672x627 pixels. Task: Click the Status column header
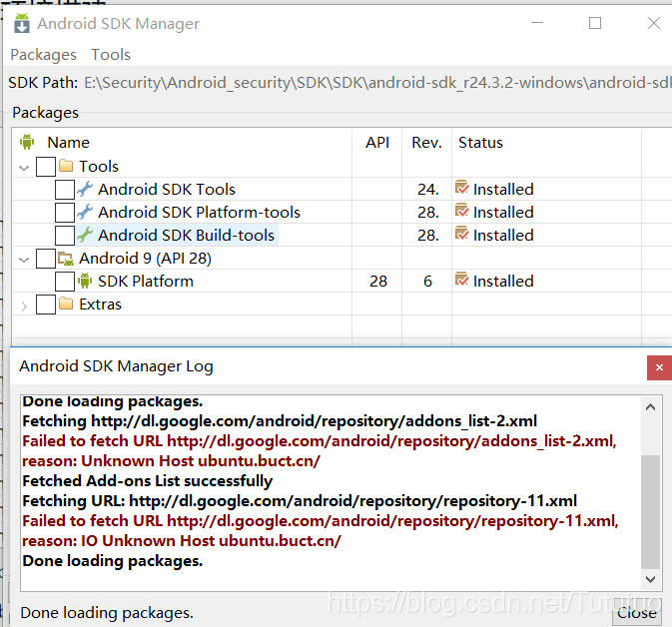[x=480, y=142]
